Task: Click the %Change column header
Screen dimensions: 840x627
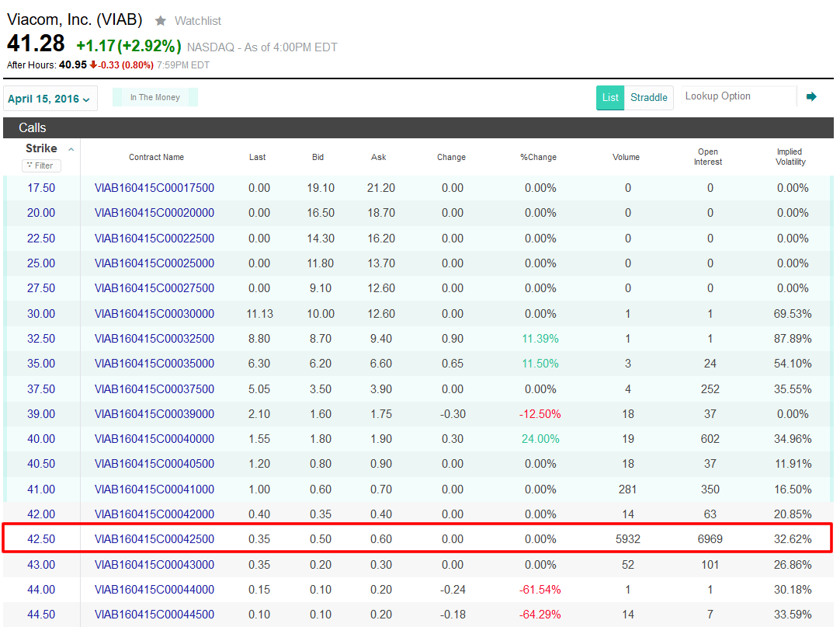Action: tap(539, 157)
